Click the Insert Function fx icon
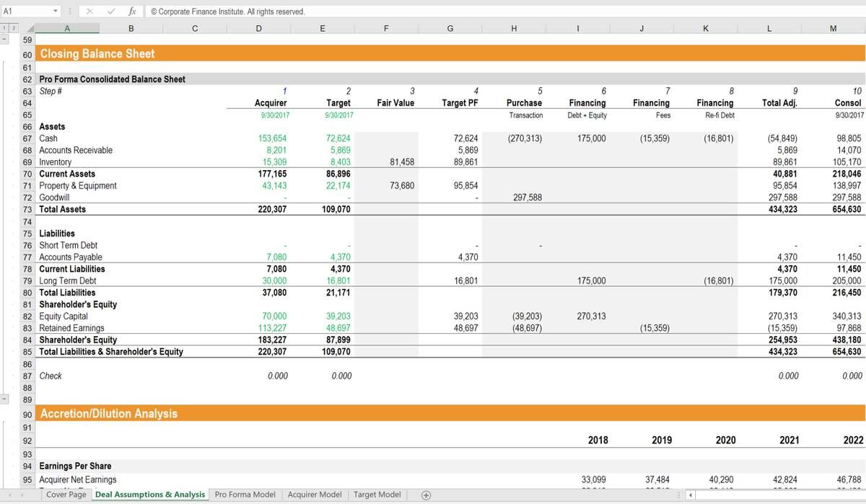 point(132,12)
